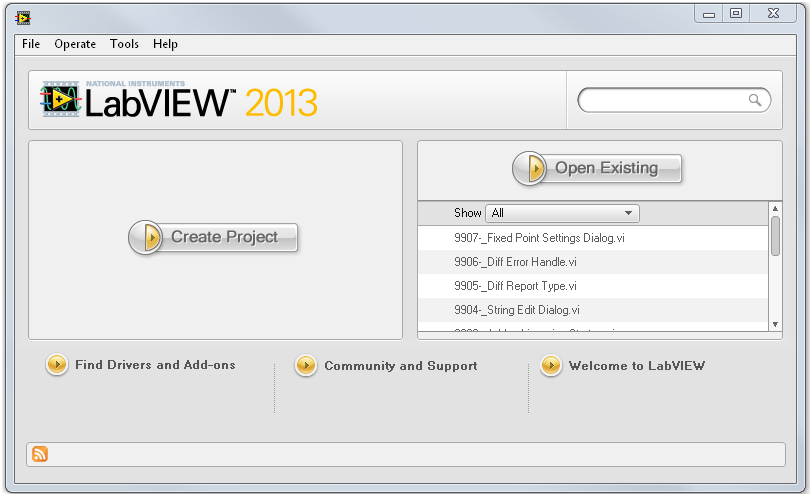The image size is (812, 496).
Task: Click the LabVIEW title bar app icon
Action: click(x=24, y=17)
